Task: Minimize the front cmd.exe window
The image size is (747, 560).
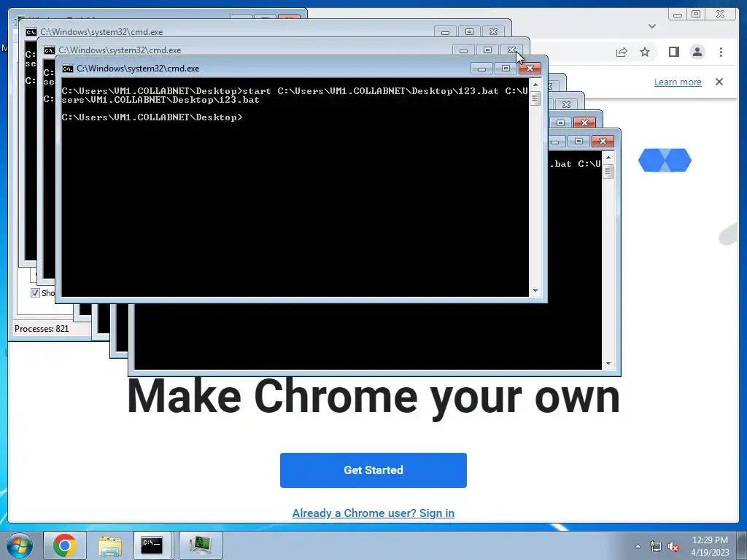Action: pyautogui.click(x=481, y=68)
